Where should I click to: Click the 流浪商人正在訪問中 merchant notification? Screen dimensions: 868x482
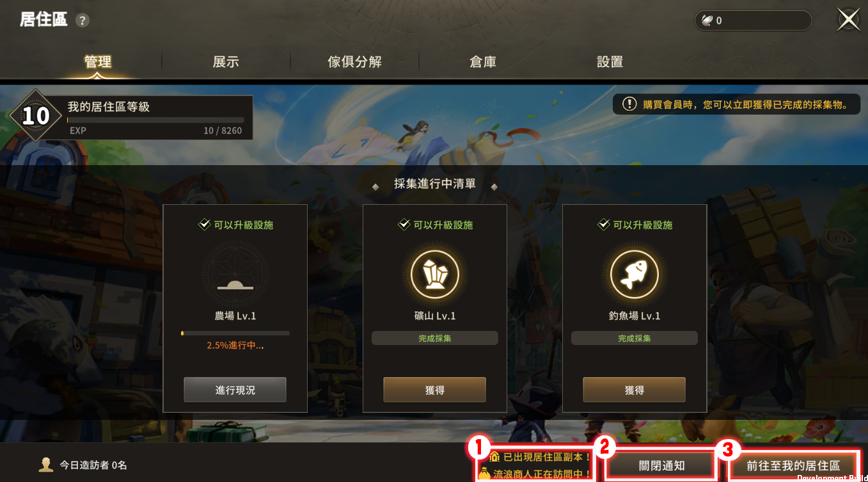coord(534,474)
